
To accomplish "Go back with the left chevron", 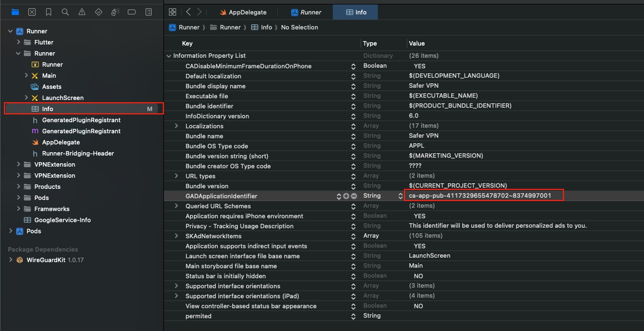I will coord(188,12).
